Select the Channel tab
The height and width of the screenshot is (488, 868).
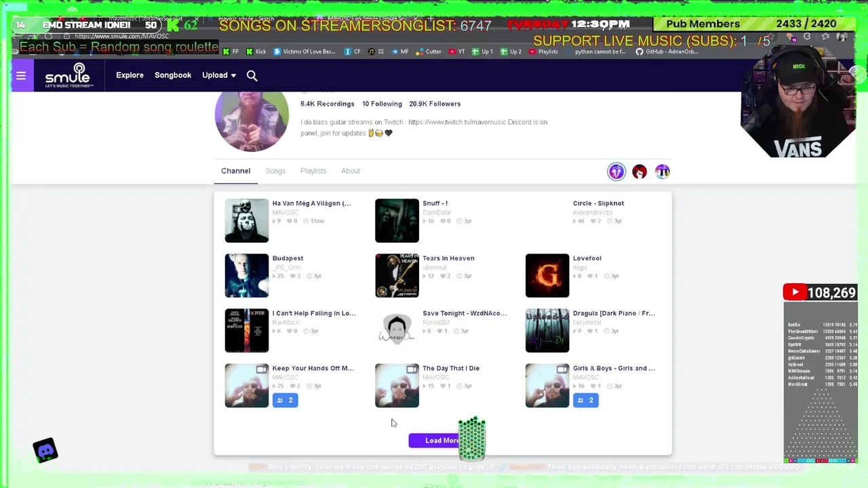coord(235,171)
